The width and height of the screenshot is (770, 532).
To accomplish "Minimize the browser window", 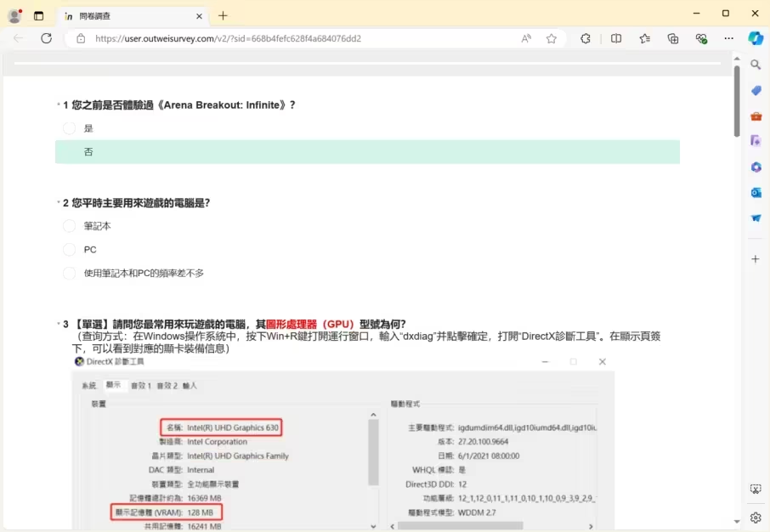I will [x=696, y=14].
